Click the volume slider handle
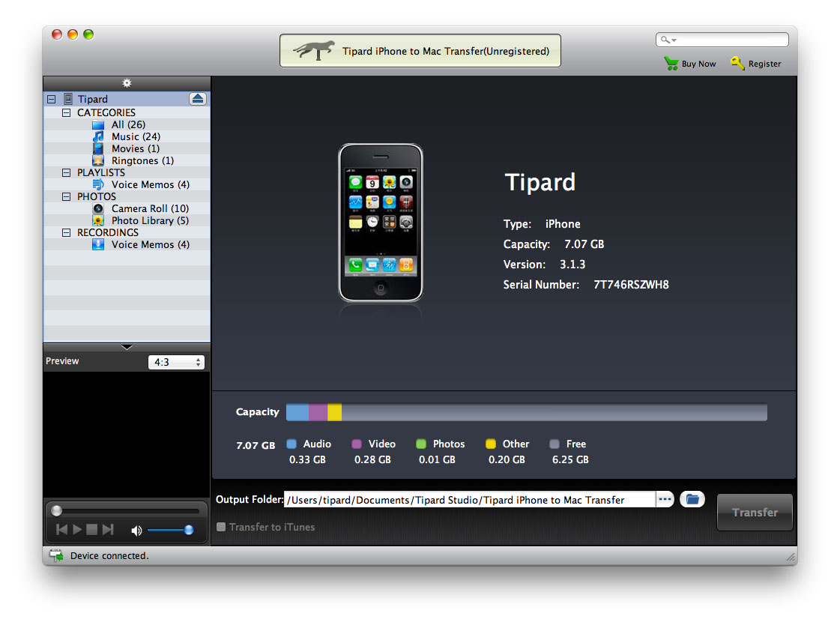 point(189,530)
